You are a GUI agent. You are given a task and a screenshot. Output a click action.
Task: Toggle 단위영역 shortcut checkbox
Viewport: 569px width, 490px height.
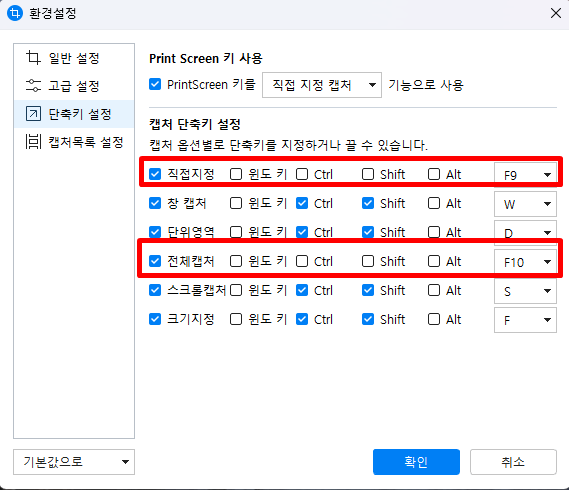155,232
